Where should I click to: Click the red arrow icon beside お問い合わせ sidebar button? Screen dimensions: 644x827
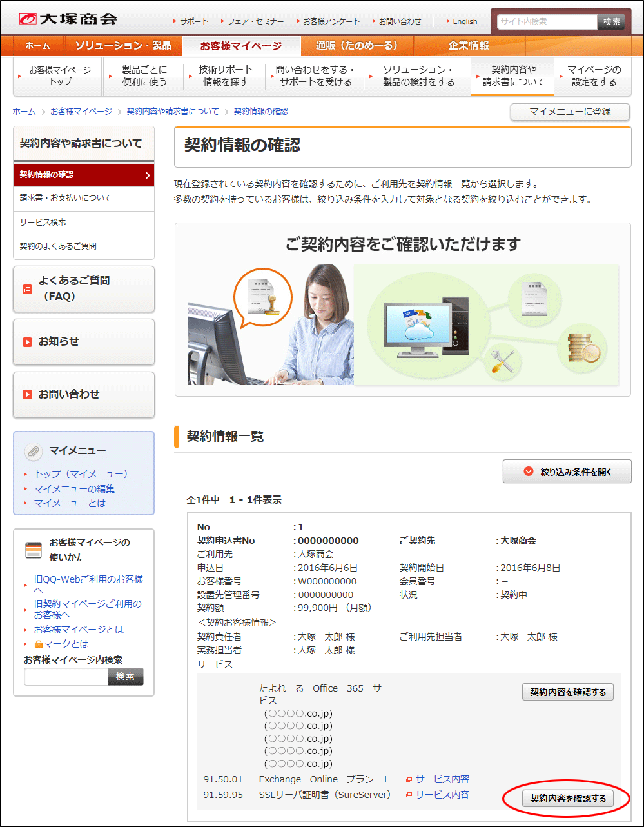tap(27, 394)
